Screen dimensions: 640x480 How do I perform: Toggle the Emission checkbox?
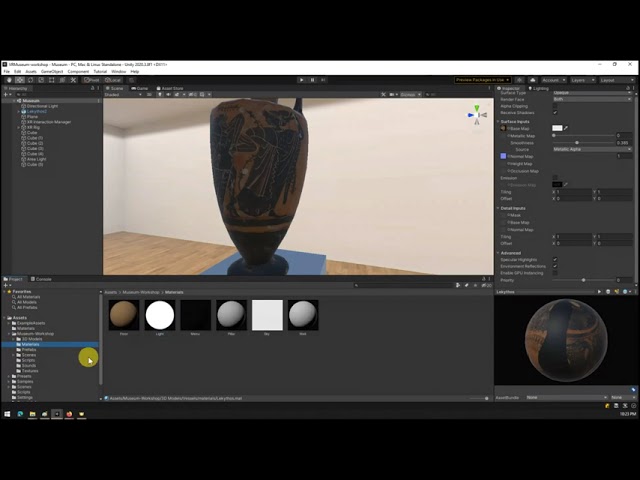pos(555,178)
